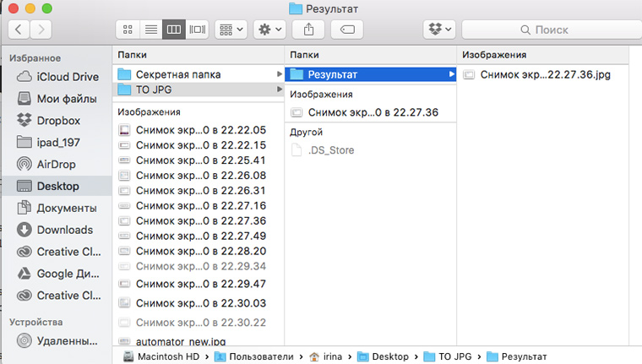This screenshot has width=642, height=364.
Task: Expand the TO JPG folder arrow
Action: click(x=279, y=89)
